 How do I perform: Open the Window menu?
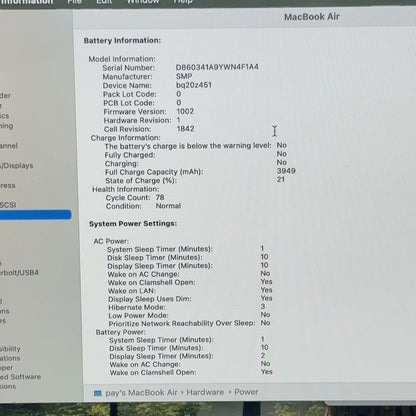(143, 2)
